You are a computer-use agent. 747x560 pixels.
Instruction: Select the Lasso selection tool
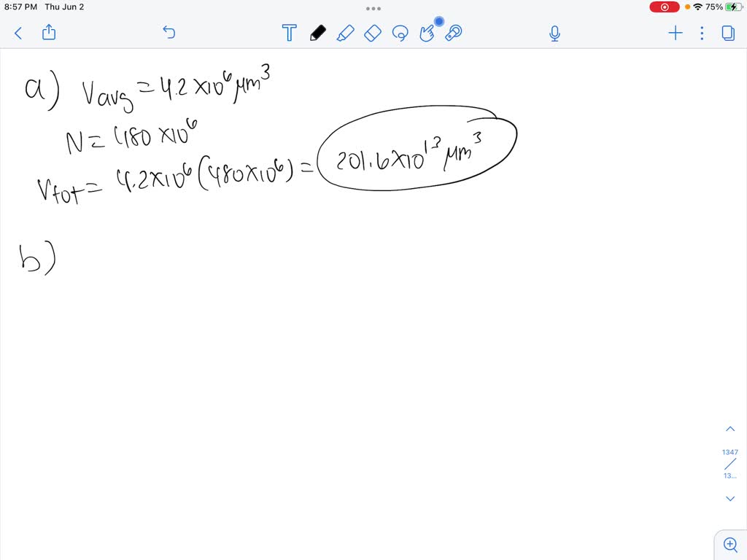click(x=400, y=34)
